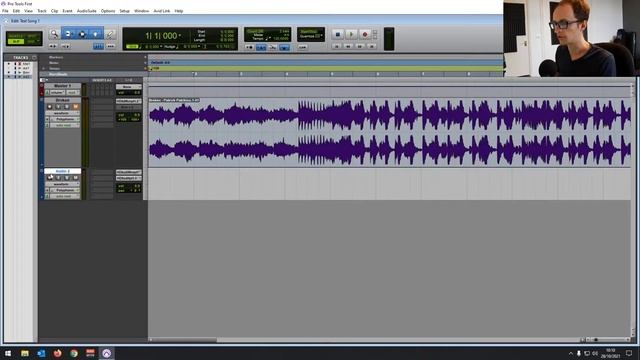Open the Avid Link menu
640x360 pixels.
coord(162,11)
